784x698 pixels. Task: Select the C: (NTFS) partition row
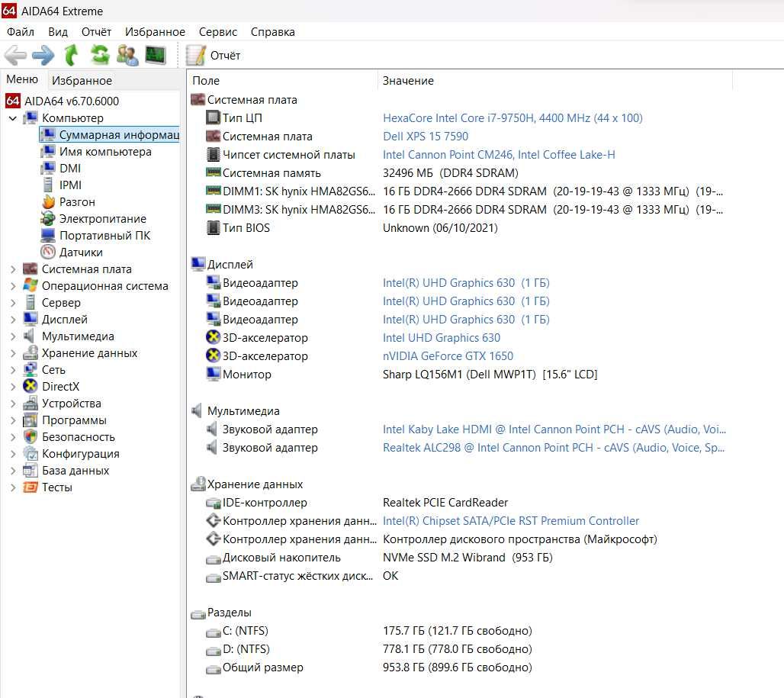[369, 631]
